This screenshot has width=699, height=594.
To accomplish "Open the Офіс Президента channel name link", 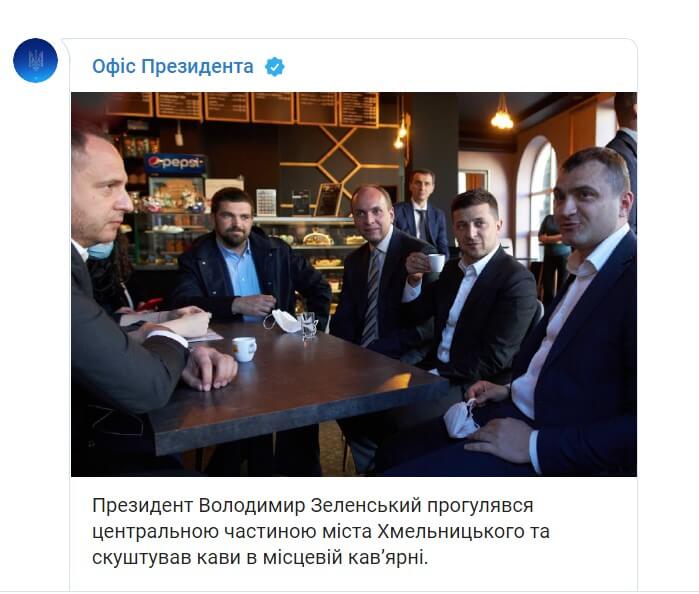I will tap(173, 67).
